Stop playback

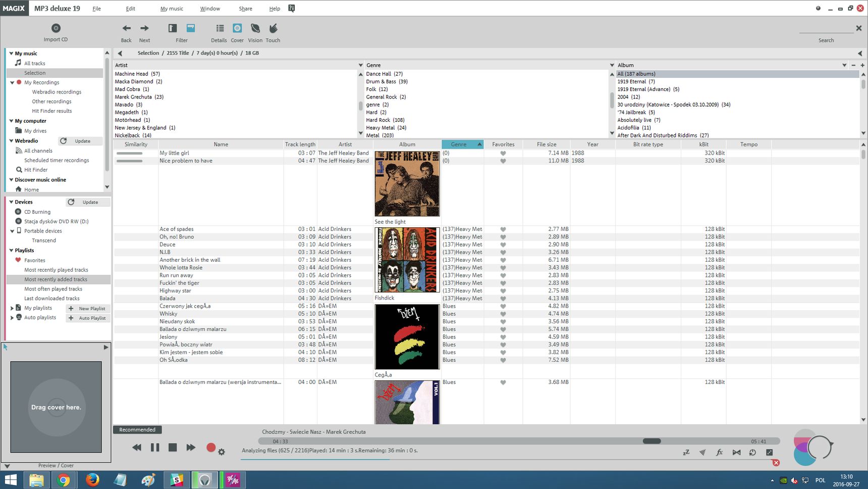(173, 448)
